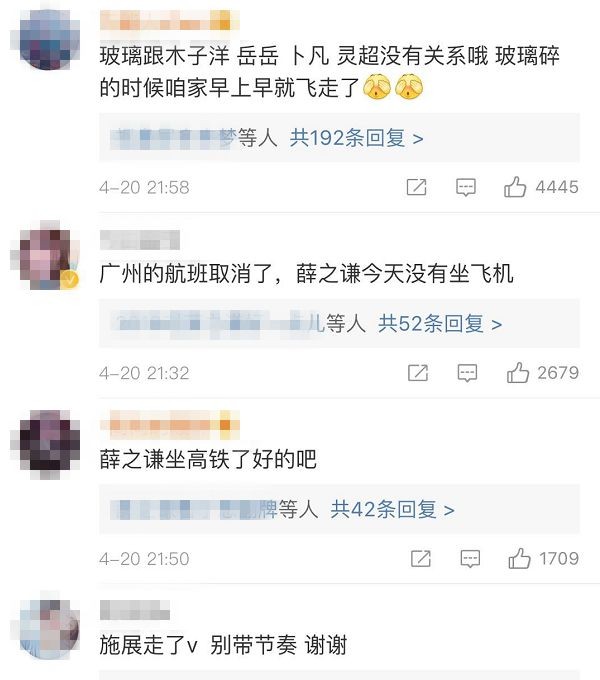
Task: Open username above 广州的航班取消了 comment
Action: (140, 240)
